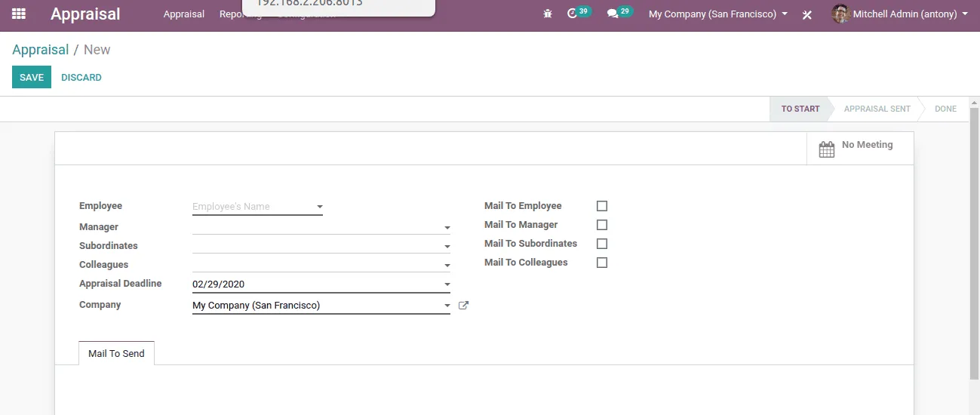Open conversations chat icon with 29 badge

tap(619, 13)
